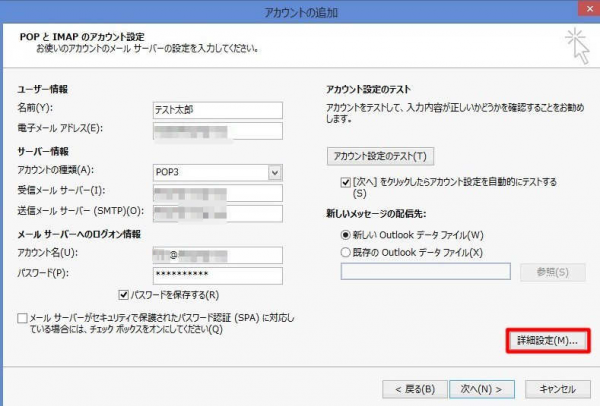Viewport: 600px width, 406px height.
Task: Open 詳細設定(M)... advanced settings
Action: point(547,341)
